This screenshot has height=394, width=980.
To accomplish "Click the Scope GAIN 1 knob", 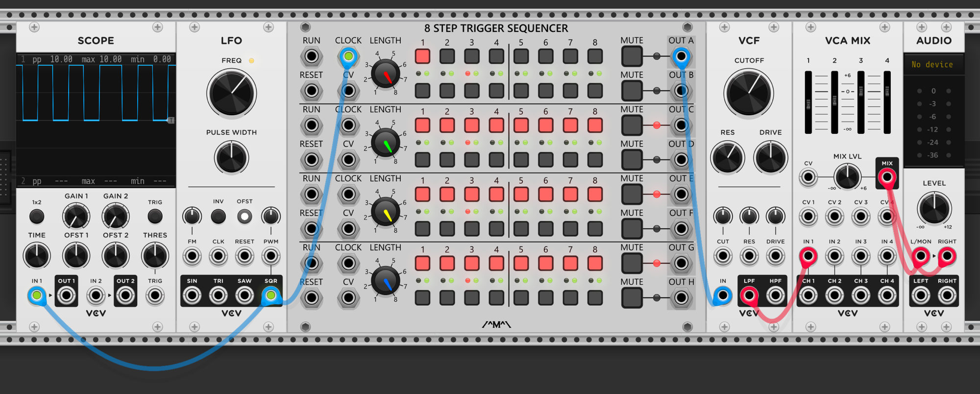I will pyautogui.click(x=76, y=216).
